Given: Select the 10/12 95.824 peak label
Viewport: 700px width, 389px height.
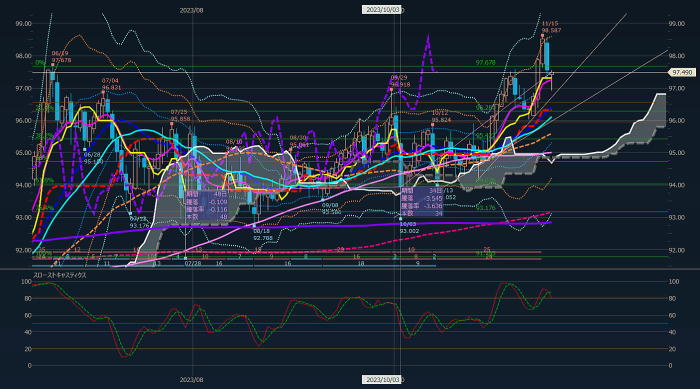Looking at the screenshot, I should click(x=441, y=117).
